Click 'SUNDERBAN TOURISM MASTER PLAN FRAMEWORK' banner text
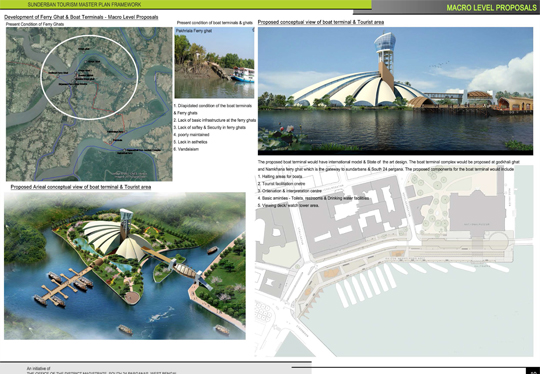Viewport: 540px width, 374px height. pos(84,5)
